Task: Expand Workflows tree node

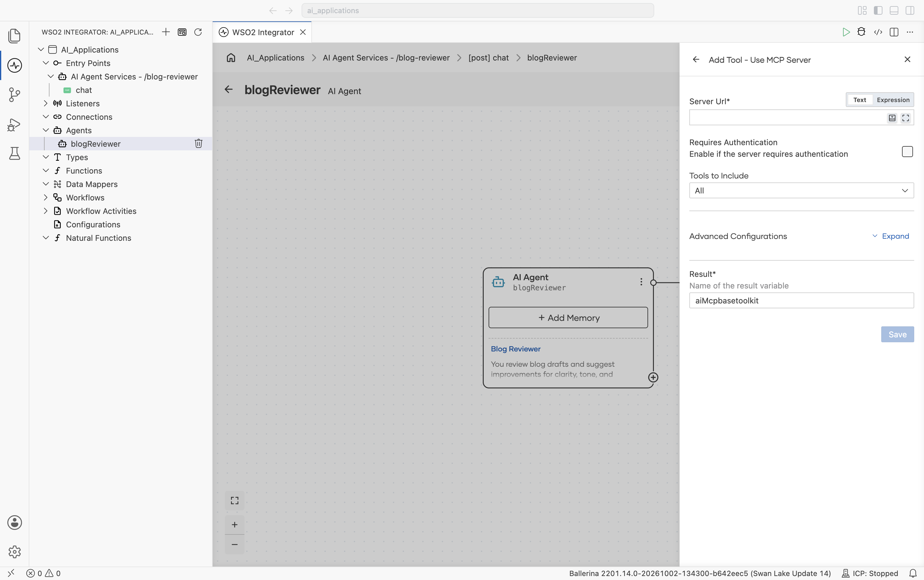Action: click(x=46, y=197)
